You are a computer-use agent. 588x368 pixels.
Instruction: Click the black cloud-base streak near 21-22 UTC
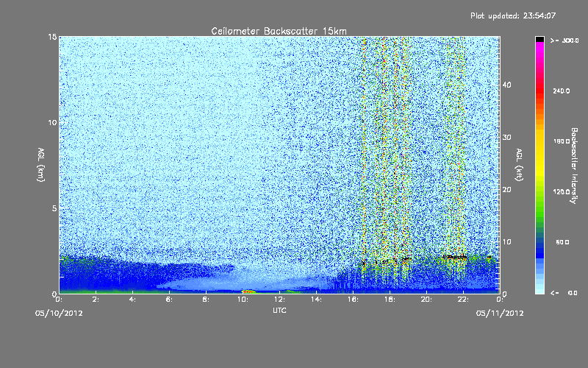[x=454, y=257]
